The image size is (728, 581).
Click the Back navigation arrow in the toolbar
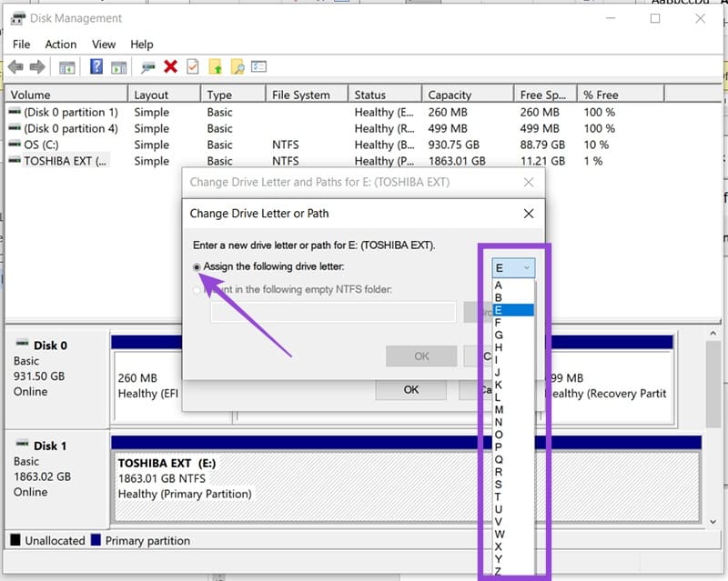(x=15, y=65)
